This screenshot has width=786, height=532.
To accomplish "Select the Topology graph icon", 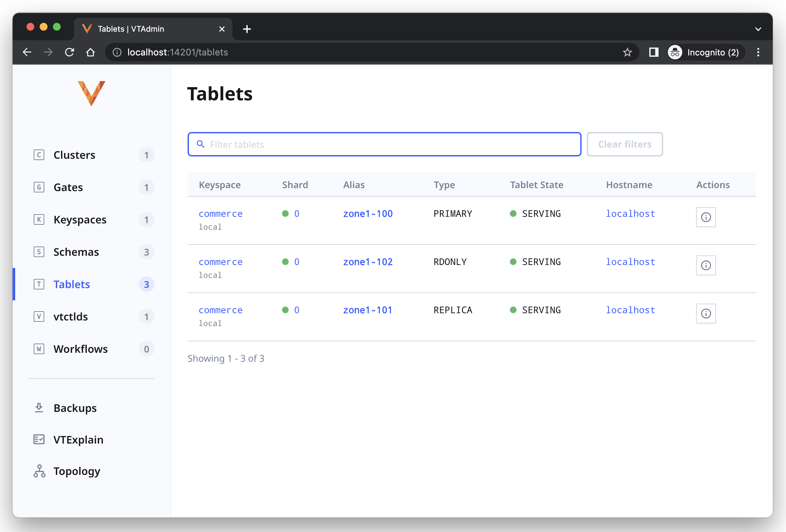I will (39, 471).
